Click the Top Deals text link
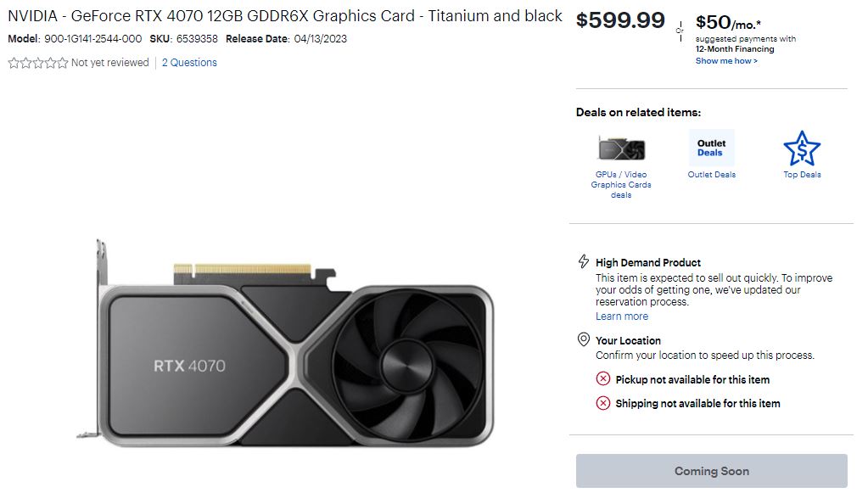This screenshot has width=868, height=504. coord(802,175)
